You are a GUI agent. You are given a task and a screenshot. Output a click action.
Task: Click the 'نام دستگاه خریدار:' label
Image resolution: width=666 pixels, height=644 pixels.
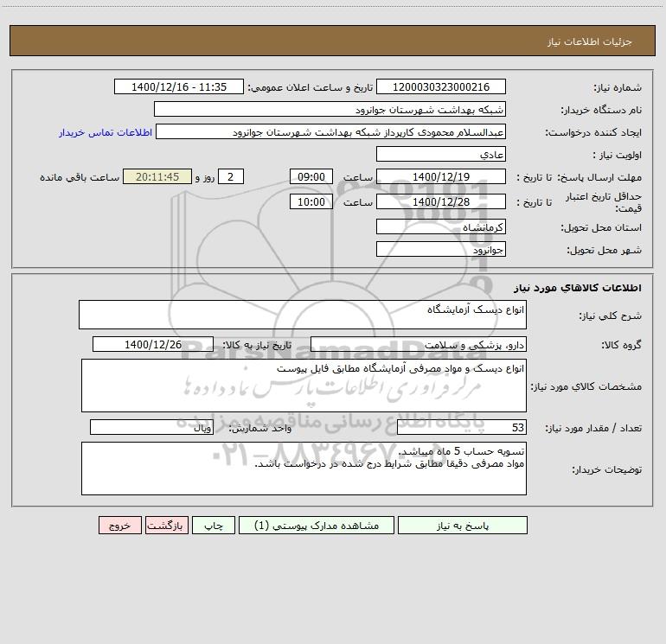point(601,110)
